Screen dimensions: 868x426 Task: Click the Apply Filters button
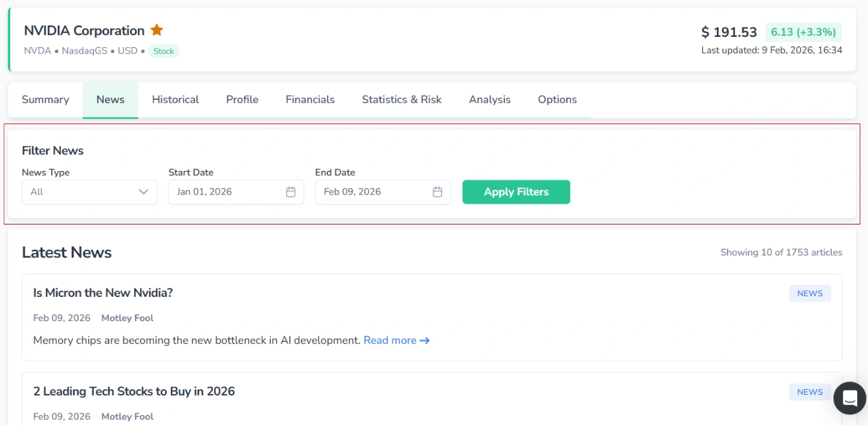coord(515,192)
